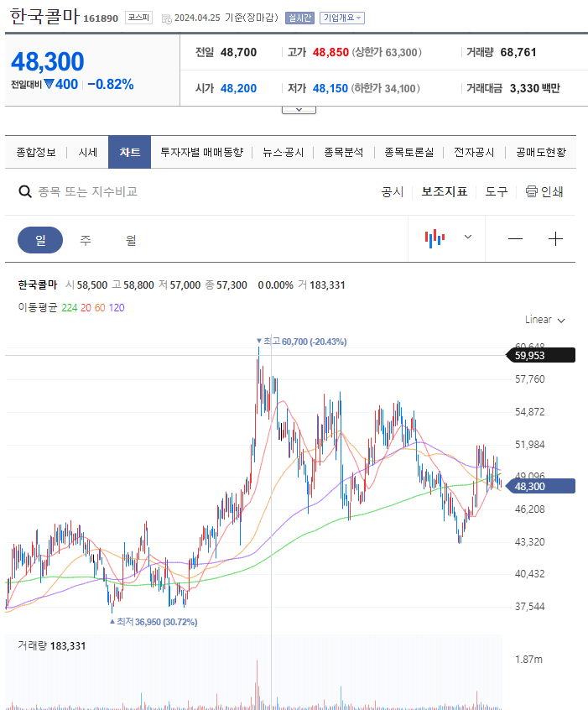Click the 한국콜마 stock title
The height and width of the screenshot is (710, 588).
pyautogui.click(x=44, y=17)
